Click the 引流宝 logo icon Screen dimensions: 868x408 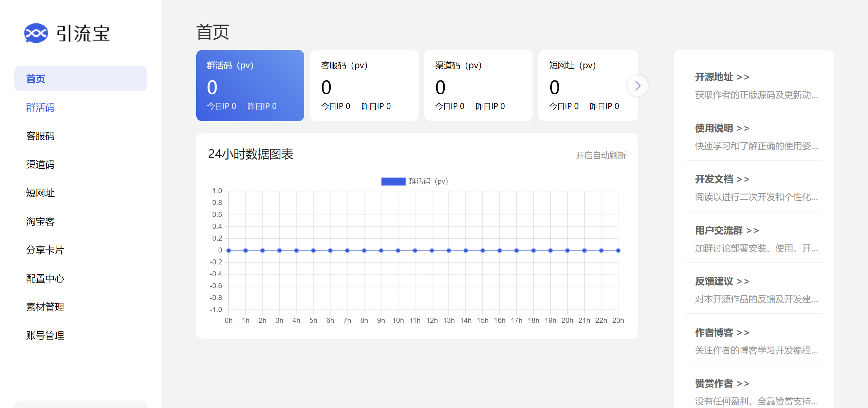pyautogui.click(x=36, y=33)
